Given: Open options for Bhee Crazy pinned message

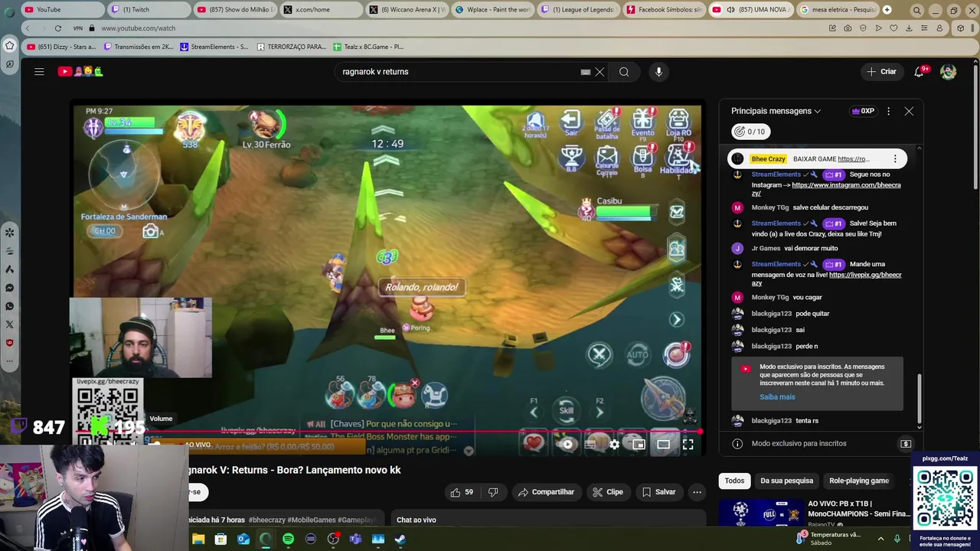Looking at the screenshot, I should (895, 159).
